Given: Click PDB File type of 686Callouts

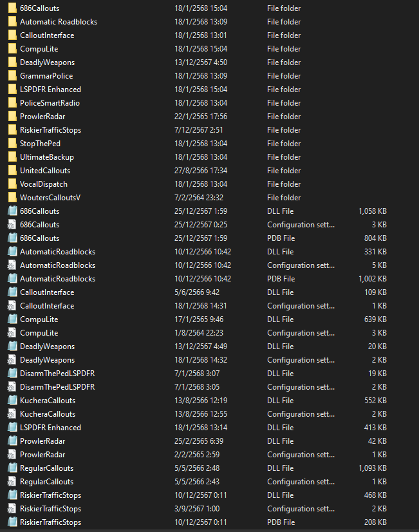Looking at the screenshot, I should (281, 238).
